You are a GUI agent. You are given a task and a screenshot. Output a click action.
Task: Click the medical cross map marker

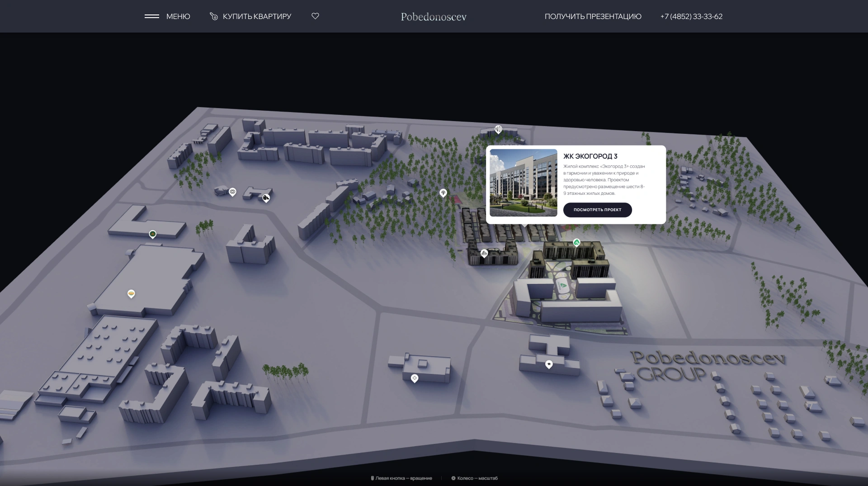click(x=415, y=378)
